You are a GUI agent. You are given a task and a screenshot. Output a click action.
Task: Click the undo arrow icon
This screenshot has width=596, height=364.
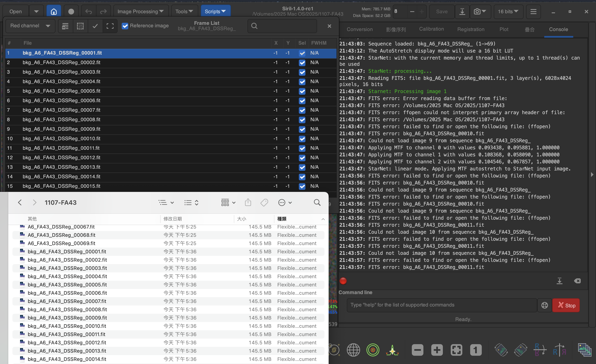[89, 11]
